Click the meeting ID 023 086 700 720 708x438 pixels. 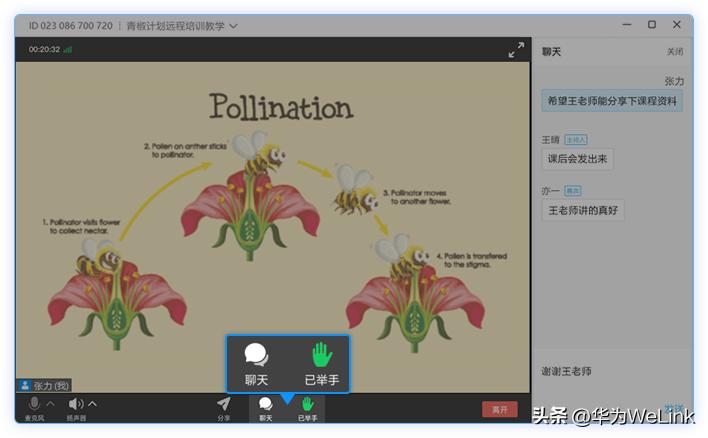70,26
